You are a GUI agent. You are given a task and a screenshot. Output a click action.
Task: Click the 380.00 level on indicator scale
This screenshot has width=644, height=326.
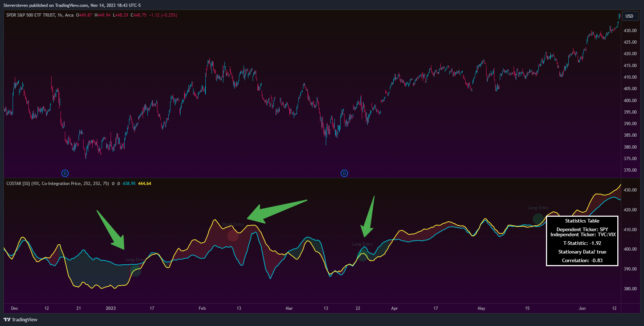pyautogui.click(x=630, y=289)
